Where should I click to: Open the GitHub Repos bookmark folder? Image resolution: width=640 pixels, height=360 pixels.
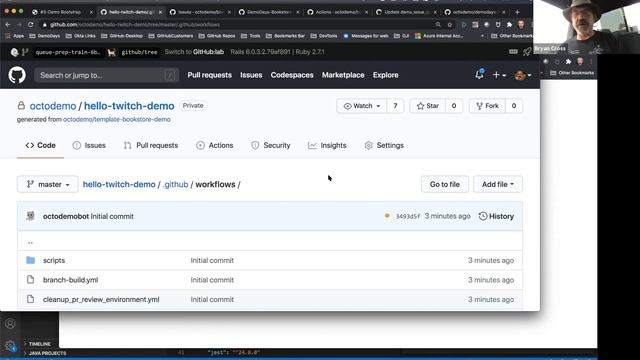coord(217,36)
